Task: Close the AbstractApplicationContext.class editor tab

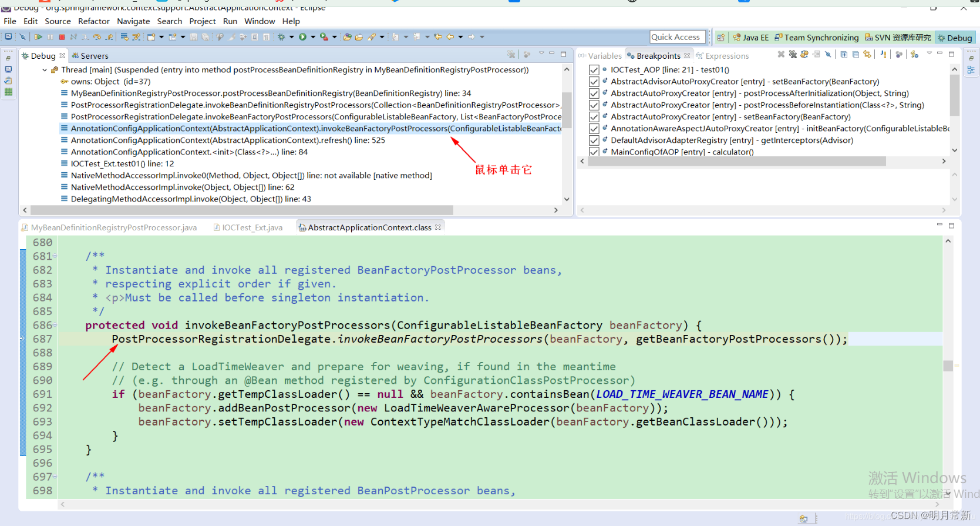Action: (x=437, y=227)
